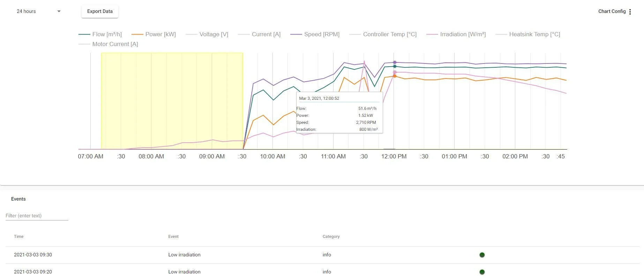Enable the Heatsink Temp [°C] series
The width and height of the screenshot is (644, 278).
tap(527, 34)
